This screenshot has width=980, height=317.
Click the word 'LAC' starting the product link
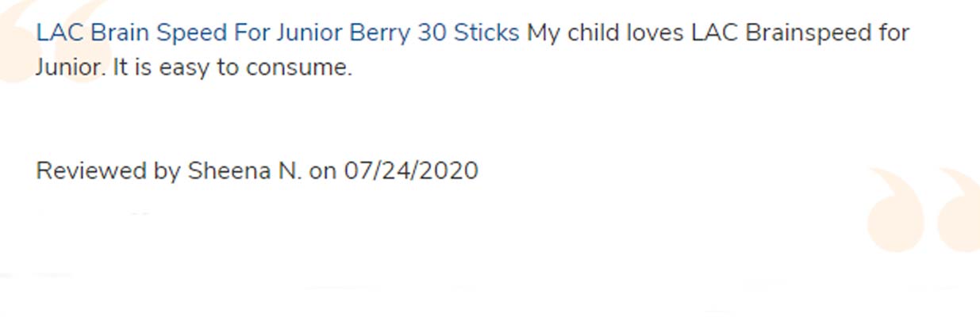pyautogui.click(x=60, y=33)
